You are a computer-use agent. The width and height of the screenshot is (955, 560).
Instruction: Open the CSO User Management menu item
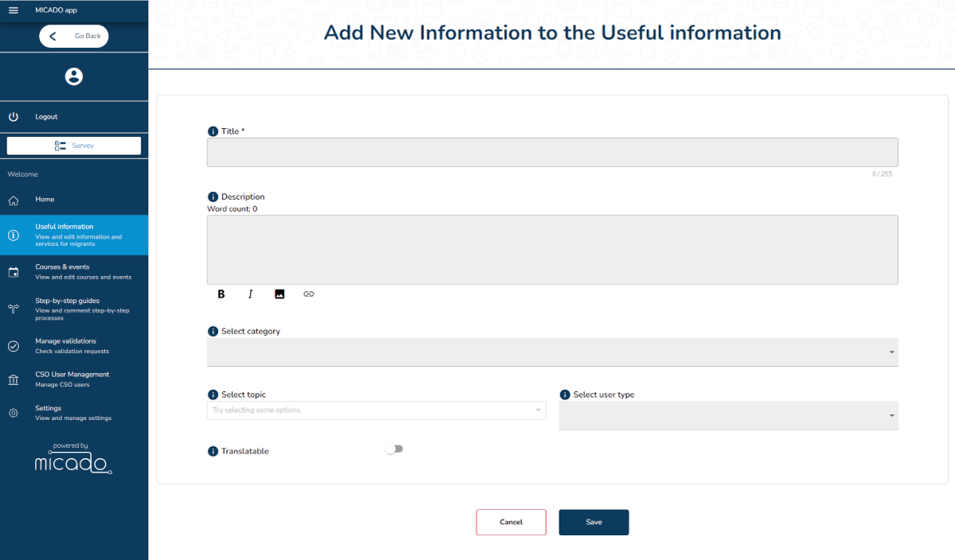(74, 379)
